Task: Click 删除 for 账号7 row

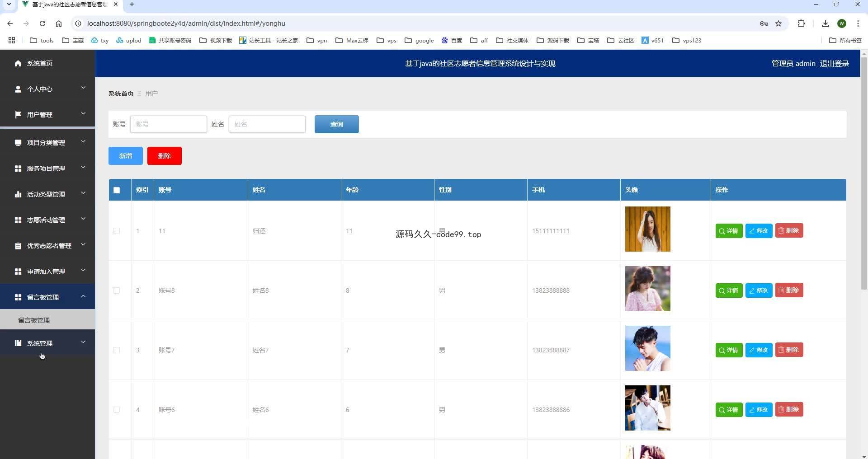Action: 789,350
